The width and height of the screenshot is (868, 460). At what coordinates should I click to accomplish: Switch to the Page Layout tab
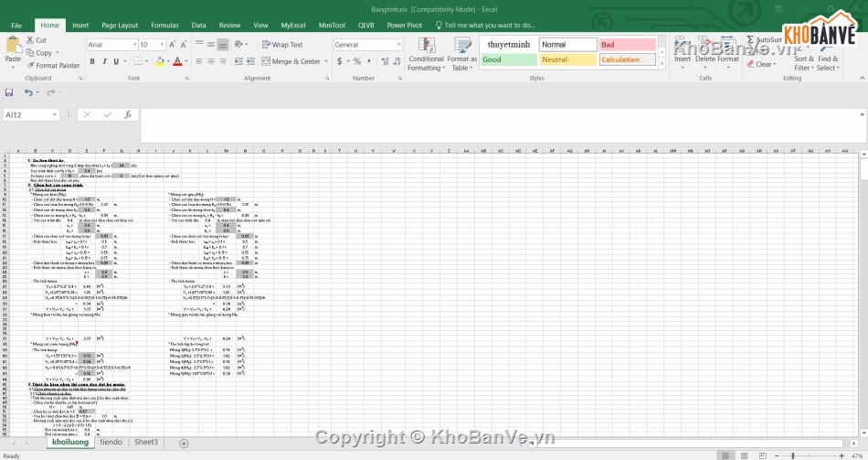coord(120,25)
